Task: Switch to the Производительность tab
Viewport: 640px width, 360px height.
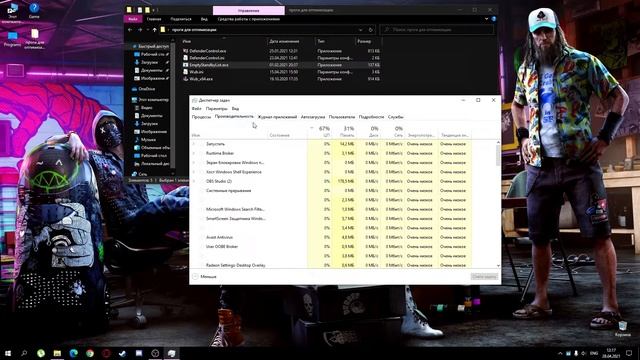Action: [234, 117]
